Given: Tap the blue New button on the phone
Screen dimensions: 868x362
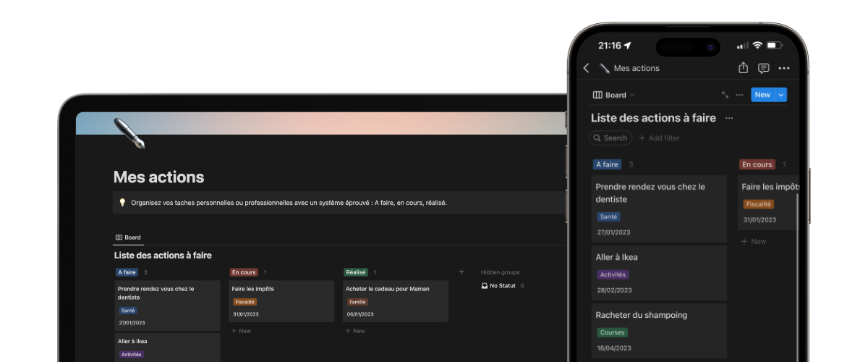Looking at the screenshot, I should 762,95.
